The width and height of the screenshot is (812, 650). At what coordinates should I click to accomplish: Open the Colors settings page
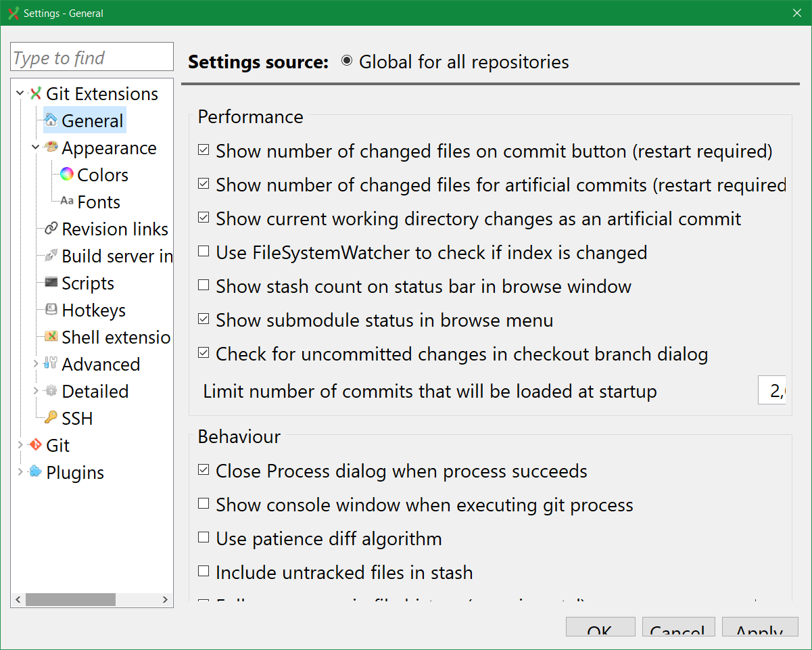(x=103, y=175)
